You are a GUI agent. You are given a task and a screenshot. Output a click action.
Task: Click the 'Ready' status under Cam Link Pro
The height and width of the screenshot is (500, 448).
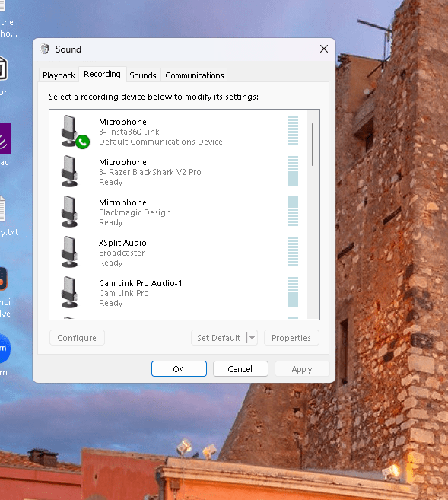(x=111, y=303)
